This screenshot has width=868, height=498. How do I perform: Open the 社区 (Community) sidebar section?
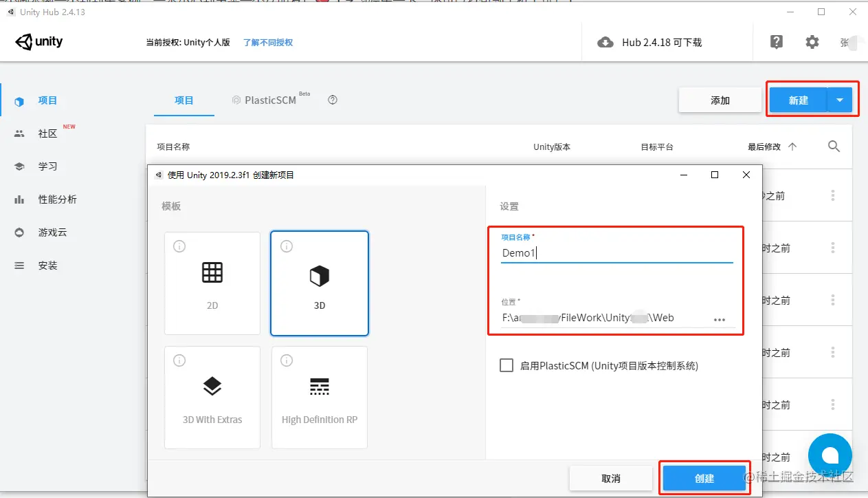47,133
